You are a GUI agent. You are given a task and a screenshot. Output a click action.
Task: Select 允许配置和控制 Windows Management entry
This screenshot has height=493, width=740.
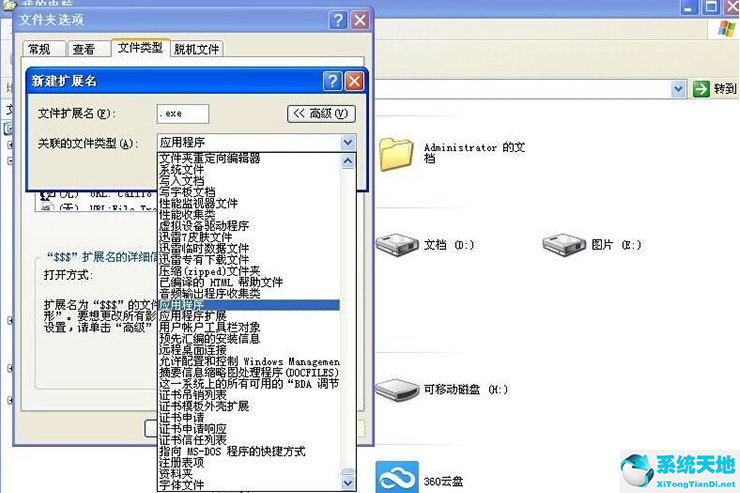pos(249,361)
